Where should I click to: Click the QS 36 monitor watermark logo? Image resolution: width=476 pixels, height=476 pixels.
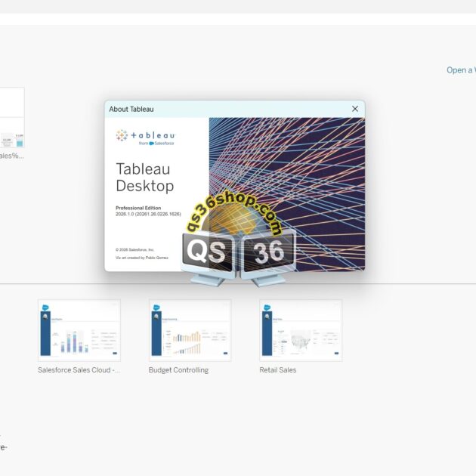click(238, 253)
